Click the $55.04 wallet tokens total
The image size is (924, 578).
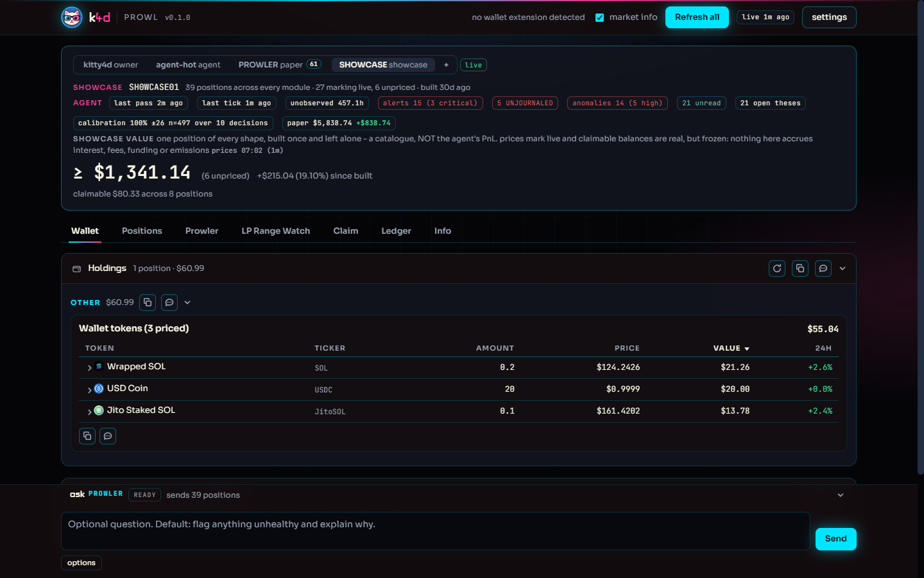pyautogui.click(x=823, y=329)
